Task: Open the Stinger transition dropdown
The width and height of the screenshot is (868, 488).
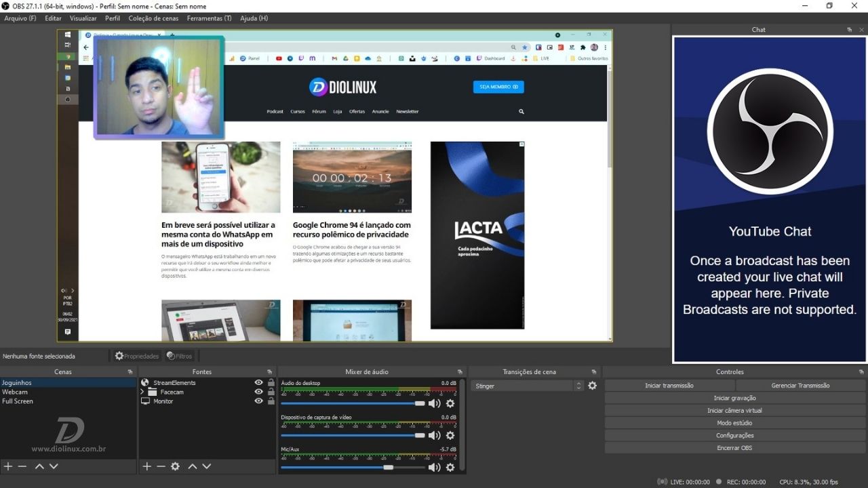Action: coord(528,386)
